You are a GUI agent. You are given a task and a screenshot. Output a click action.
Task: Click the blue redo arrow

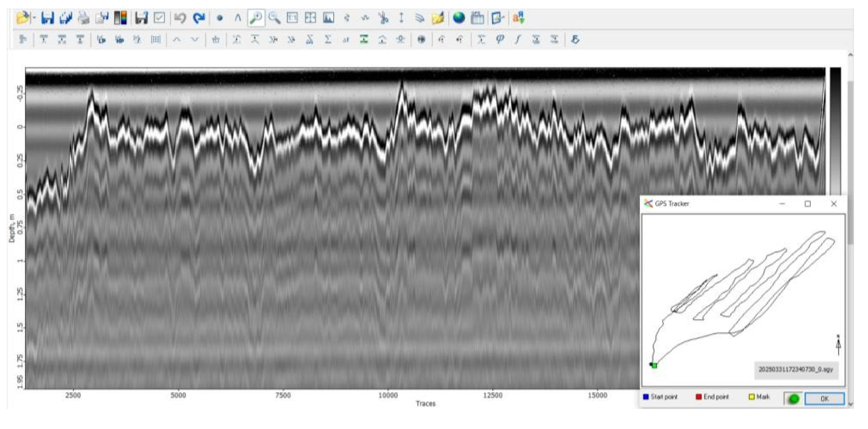199,18
